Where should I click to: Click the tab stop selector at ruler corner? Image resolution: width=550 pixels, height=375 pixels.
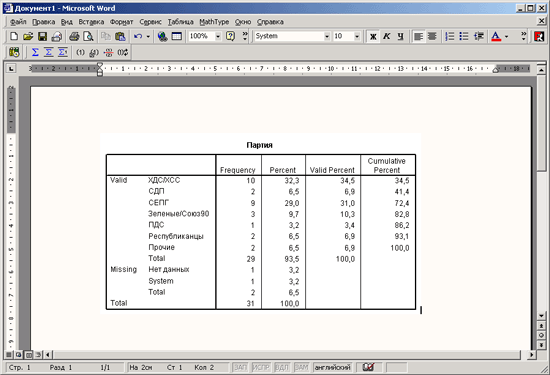click(11, 69)
